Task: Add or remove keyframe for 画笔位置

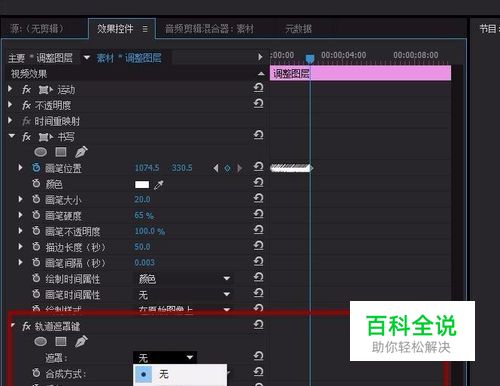Action: [x=227, y=168]
